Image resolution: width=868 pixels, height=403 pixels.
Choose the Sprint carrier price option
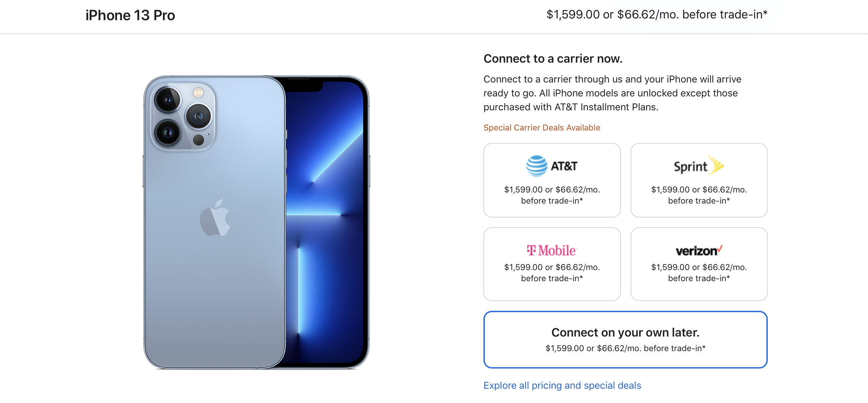pos(699,195)
